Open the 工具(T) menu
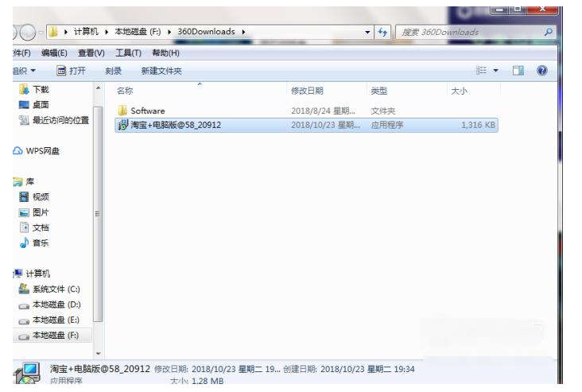 point(128,53)
